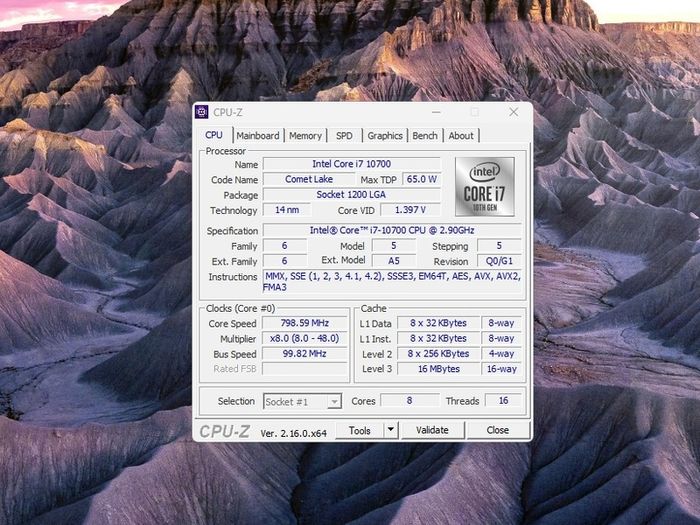Click the empty Rated FSB field

click(304, 369)
